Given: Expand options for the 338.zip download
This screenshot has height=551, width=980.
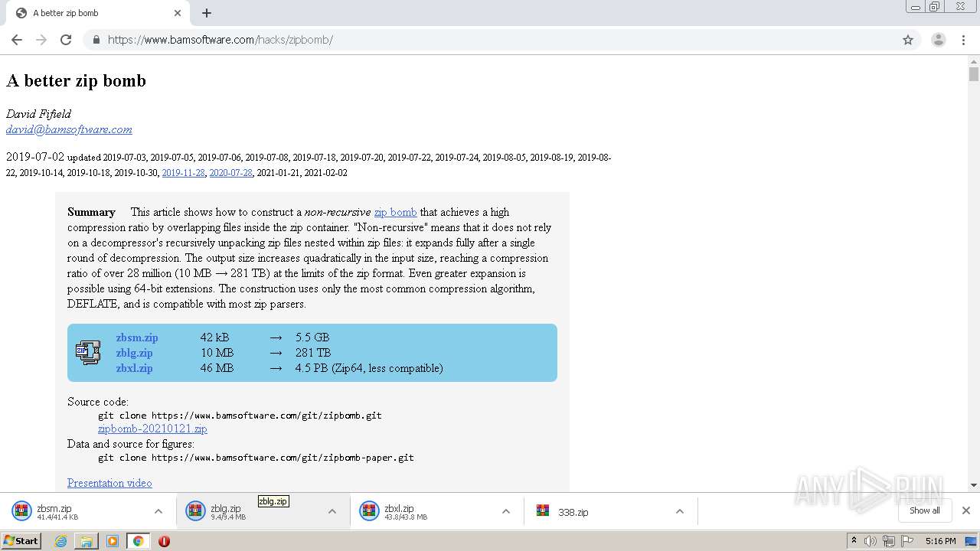Looking at the screenshot, I should coord(680,511).
